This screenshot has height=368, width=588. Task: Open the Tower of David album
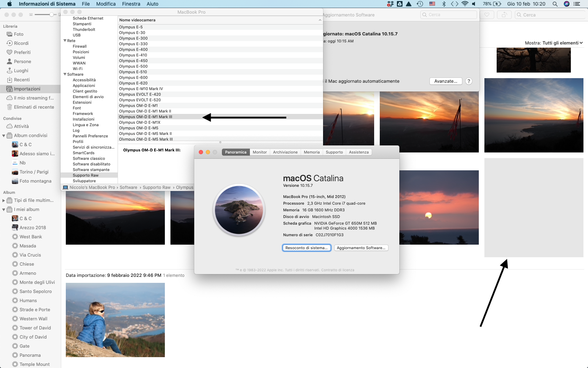point(35,328)
